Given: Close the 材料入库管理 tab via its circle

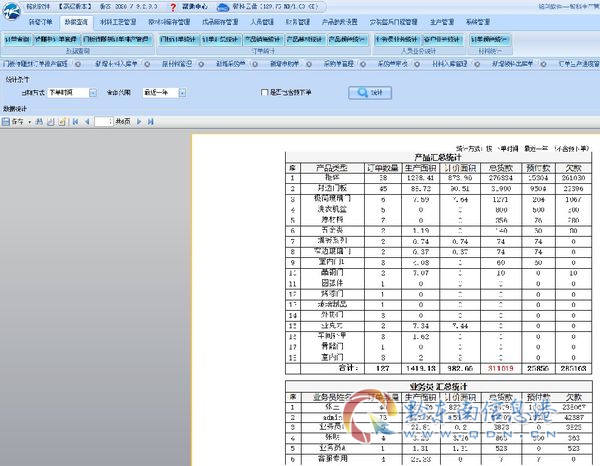Looking at the screenshot, I should 477,64.
